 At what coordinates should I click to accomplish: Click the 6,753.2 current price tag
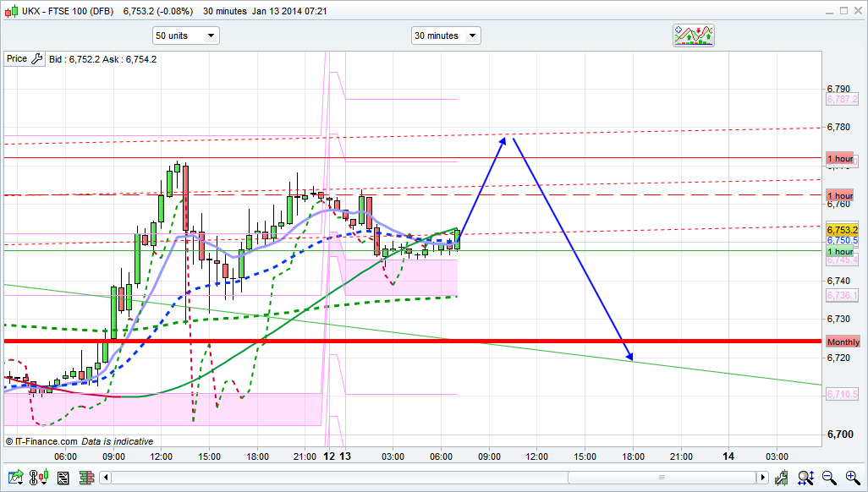click(843, 230)
